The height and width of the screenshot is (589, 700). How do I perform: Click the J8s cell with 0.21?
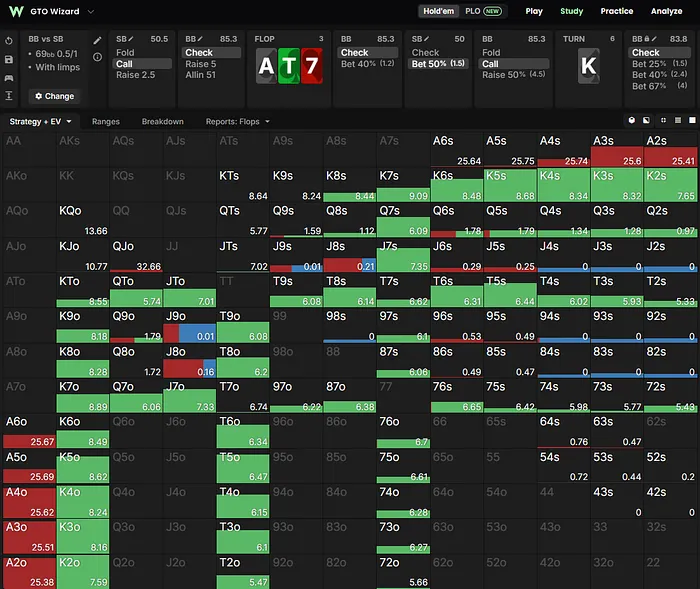click(350, 255)
